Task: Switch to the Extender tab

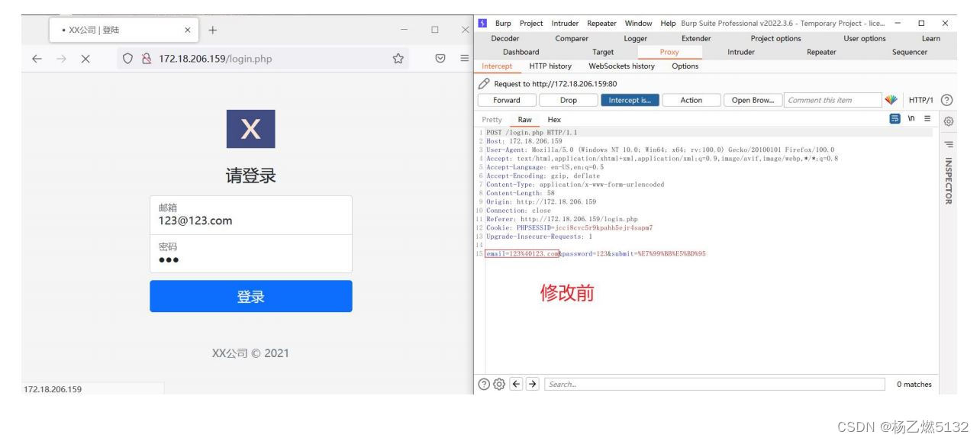Action: [x=696, y=38]
